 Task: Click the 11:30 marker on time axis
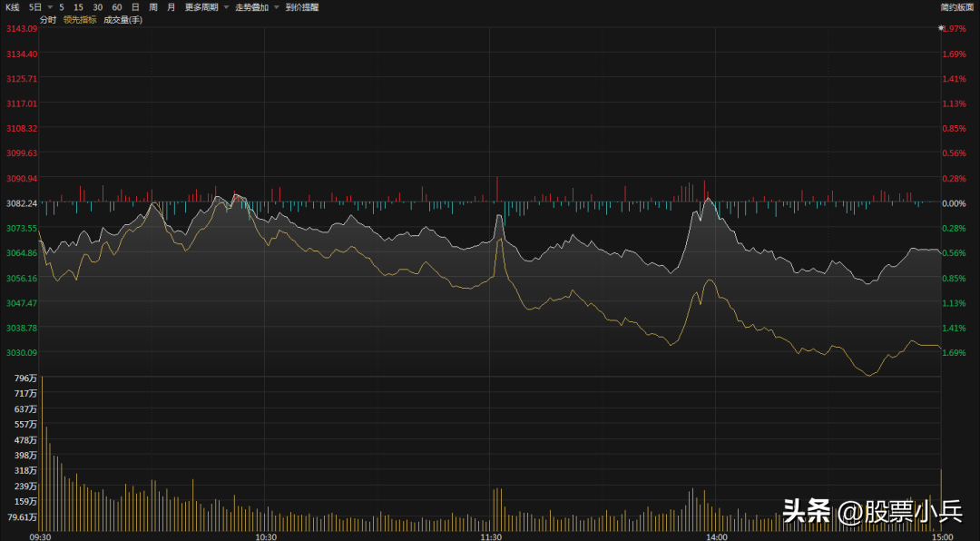491,536
